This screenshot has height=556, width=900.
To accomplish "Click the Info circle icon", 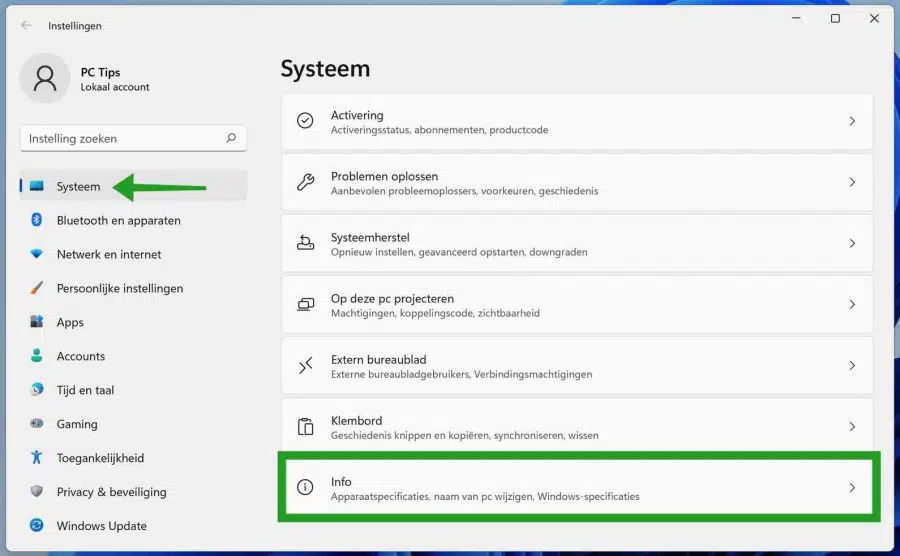I will (x=305, y=487).
